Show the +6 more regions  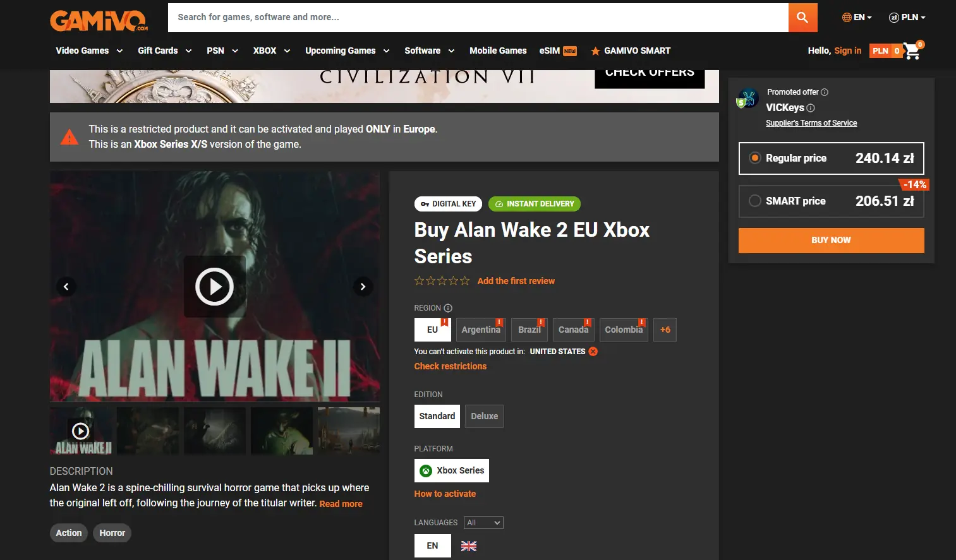(x=665, y=330)
